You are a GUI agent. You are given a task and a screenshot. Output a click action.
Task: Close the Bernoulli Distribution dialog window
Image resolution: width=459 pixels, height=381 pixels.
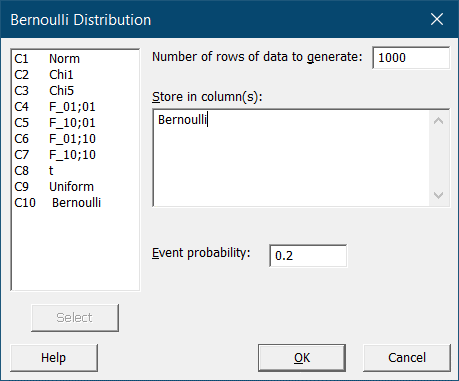click(437, 19)
